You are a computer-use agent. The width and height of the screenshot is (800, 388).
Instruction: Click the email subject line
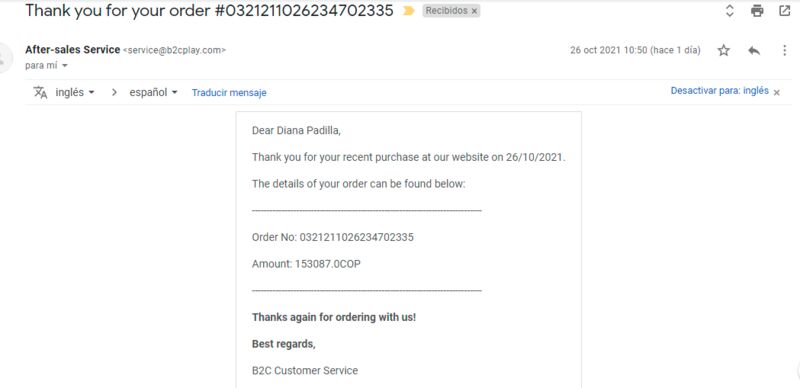tap(209, 10)
